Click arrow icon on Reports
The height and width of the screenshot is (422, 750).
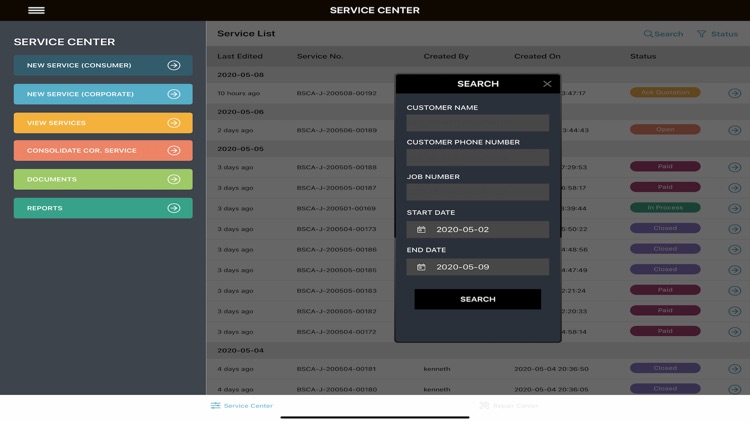tap(174, 208)
